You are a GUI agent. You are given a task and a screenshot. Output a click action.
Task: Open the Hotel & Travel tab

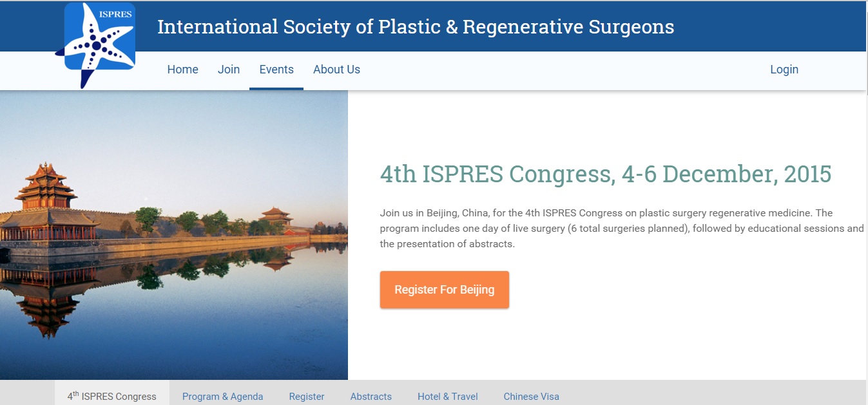pyautogui.click(x=447, y=397)
